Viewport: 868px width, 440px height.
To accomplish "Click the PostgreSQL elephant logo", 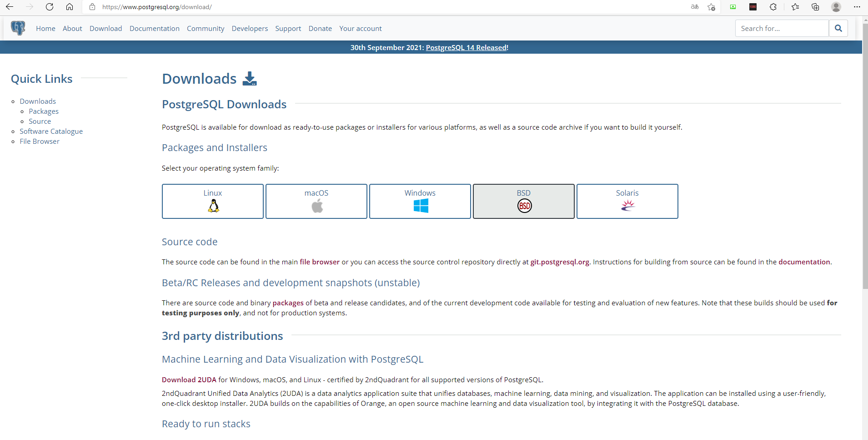I will point(18,28).
